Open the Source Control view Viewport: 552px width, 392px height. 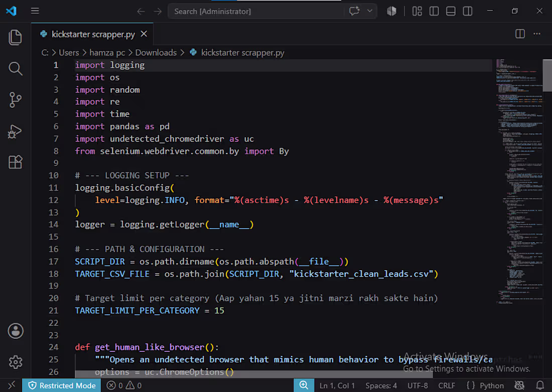pos(15,100)
